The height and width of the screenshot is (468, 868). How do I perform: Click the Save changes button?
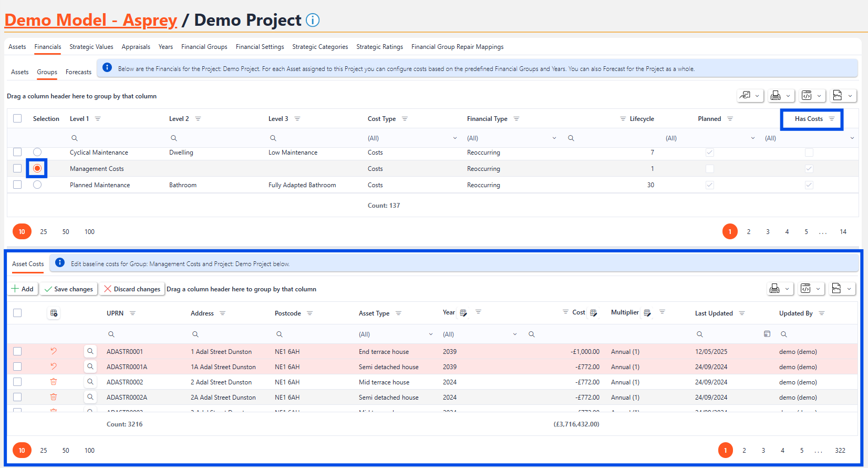pyautogui.click(x=69, y=289)
